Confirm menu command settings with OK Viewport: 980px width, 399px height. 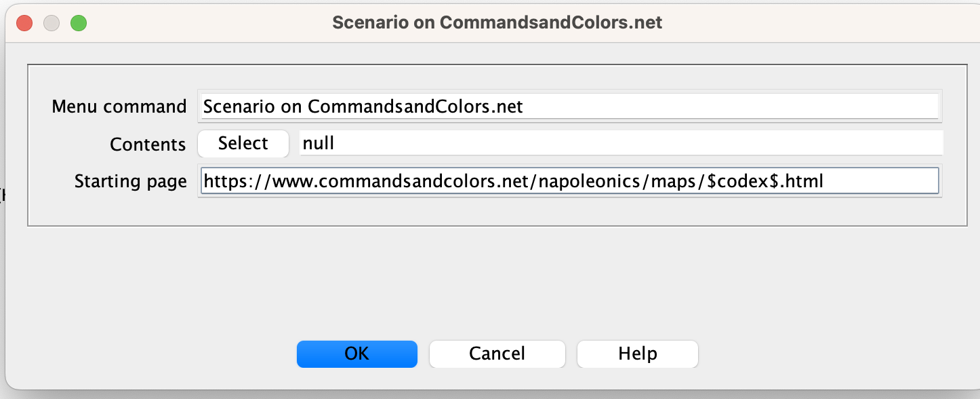click(x=357, y=354)
